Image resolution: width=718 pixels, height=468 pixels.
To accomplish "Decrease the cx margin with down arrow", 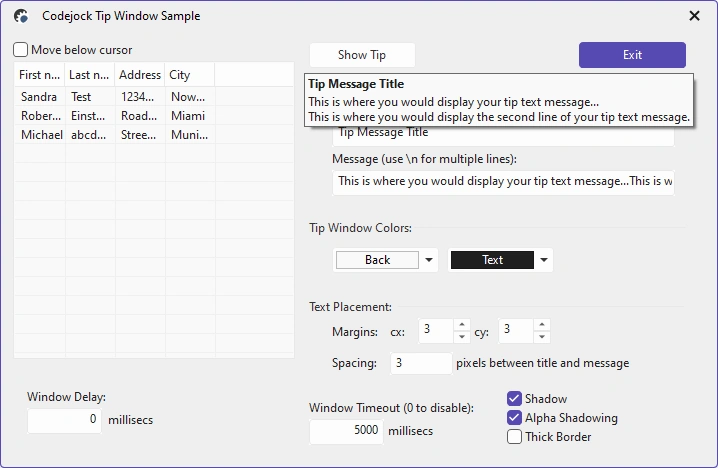I will [x=462, y=337].
